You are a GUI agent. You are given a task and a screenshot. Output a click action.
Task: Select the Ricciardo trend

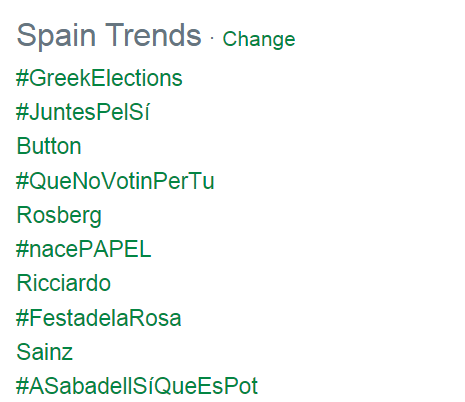pos(63,283)
